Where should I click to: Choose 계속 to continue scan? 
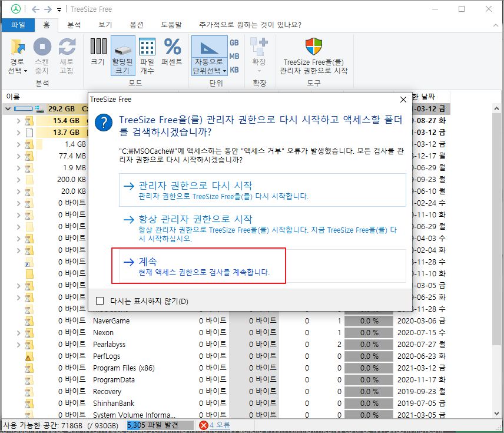[x=262, y=266]
